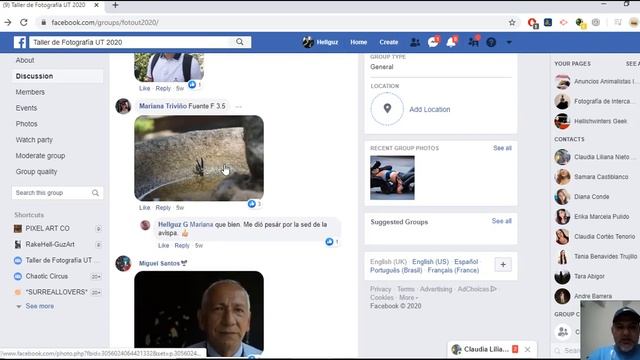Image resolution: width=640 pixels, height=360 pixels.
Task: Open the Notifications bell icon
Action: pyautogui.click(x=451, y=42)
